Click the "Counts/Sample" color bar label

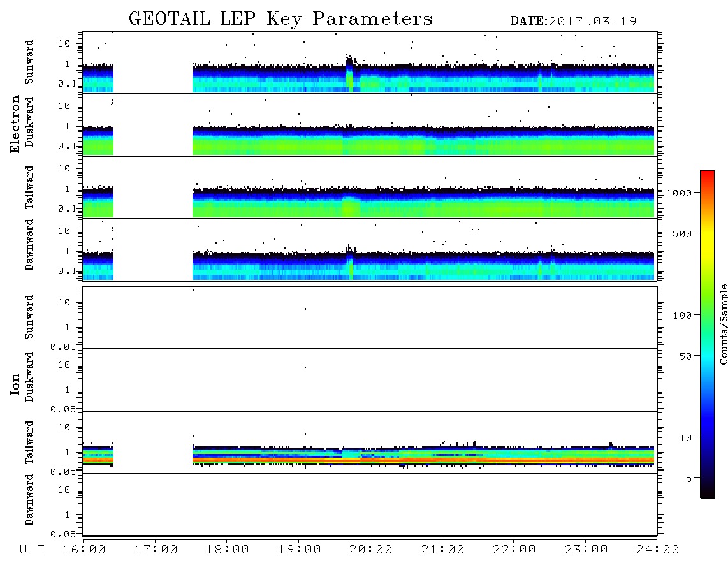[723, 324]
